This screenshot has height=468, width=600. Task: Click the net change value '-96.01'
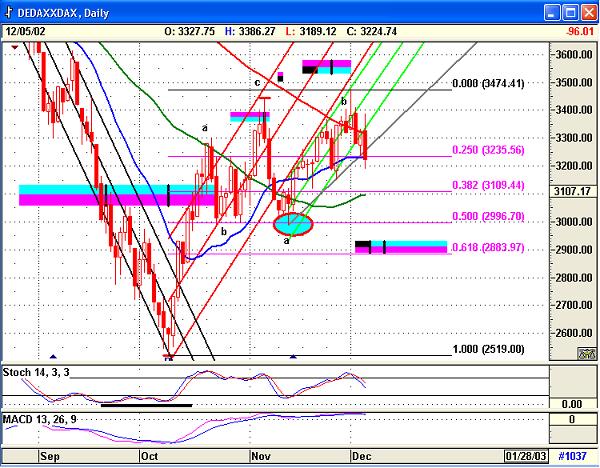click(x=580, y=31)
